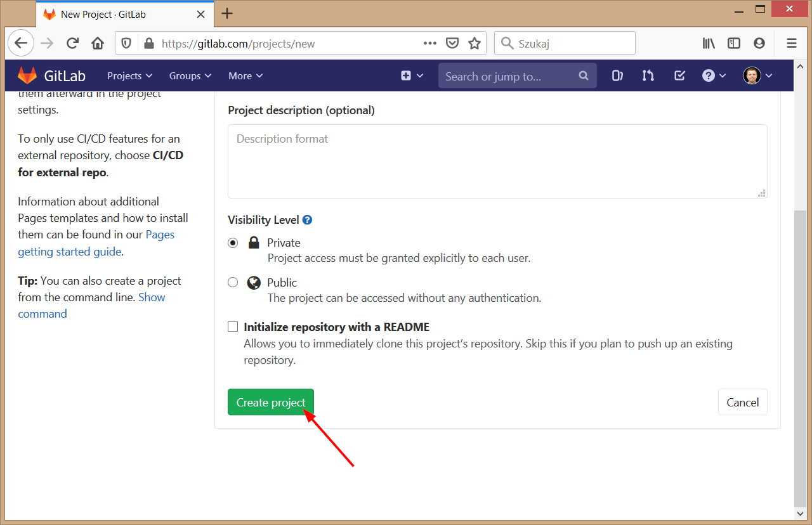Open the Firefox hamburger menu

point(791,43)
